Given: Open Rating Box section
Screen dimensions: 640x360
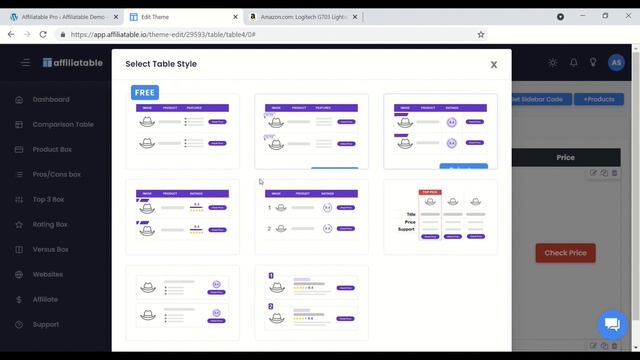Looking at the screenshot, I should 50,224.
